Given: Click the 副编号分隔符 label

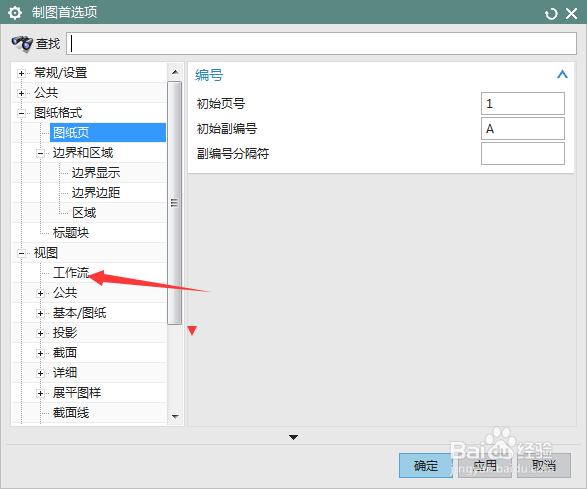Looking at the screenshot, I should tap(233, 154).
